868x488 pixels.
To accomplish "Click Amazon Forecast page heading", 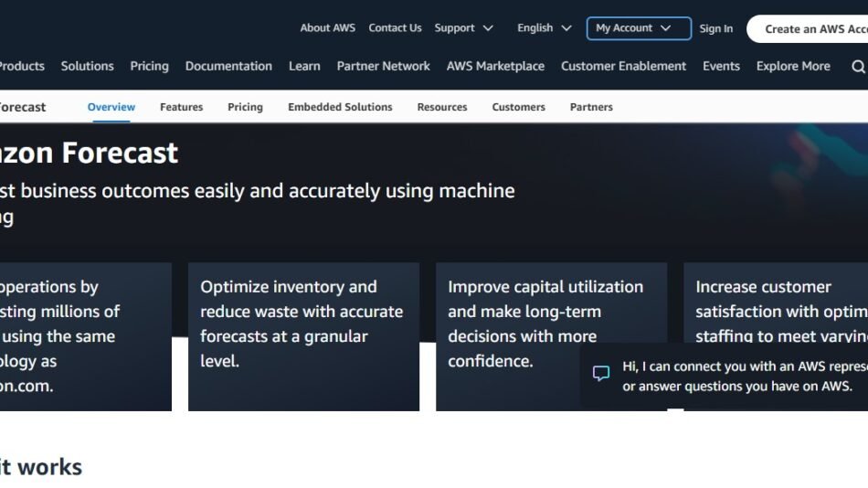I will pyautogui.click(x=90, y=153).
